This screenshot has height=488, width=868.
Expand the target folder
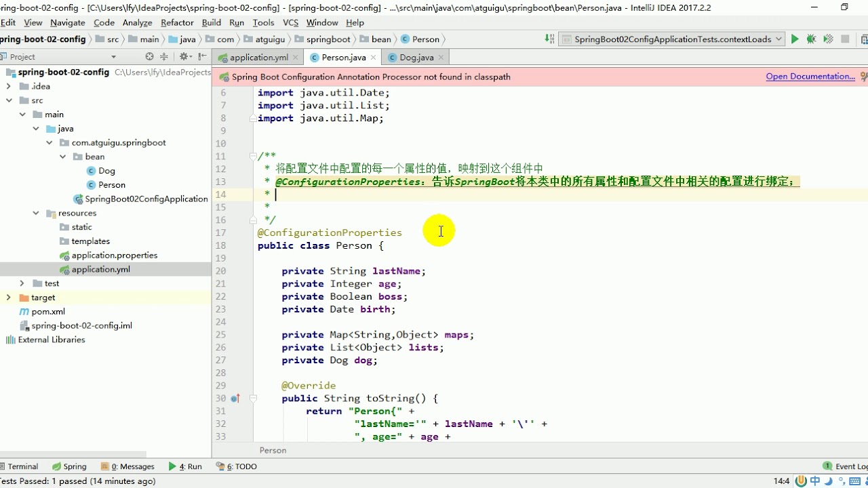tap(8, 298)
